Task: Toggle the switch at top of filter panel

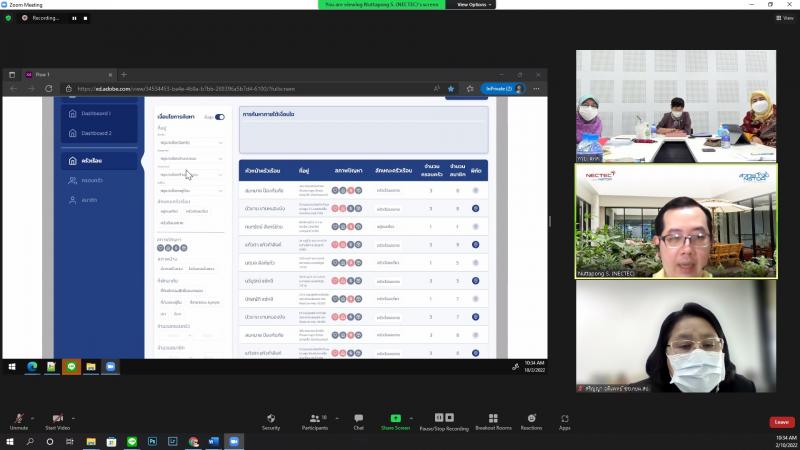Action: pyautogui.click(x=219, y=117)
